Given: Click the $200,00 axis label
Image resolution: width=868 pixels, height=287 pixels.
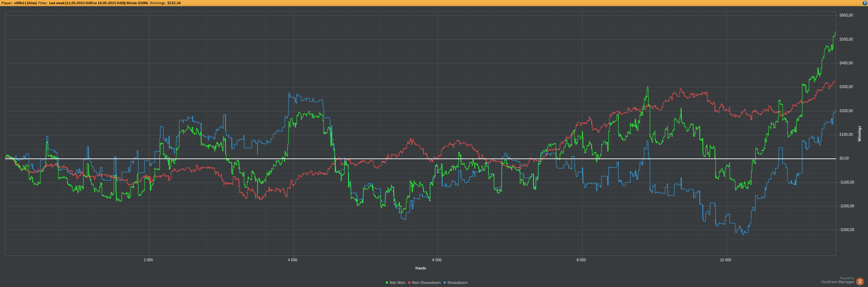Looking at the screenshot, I should pos(846,111).
